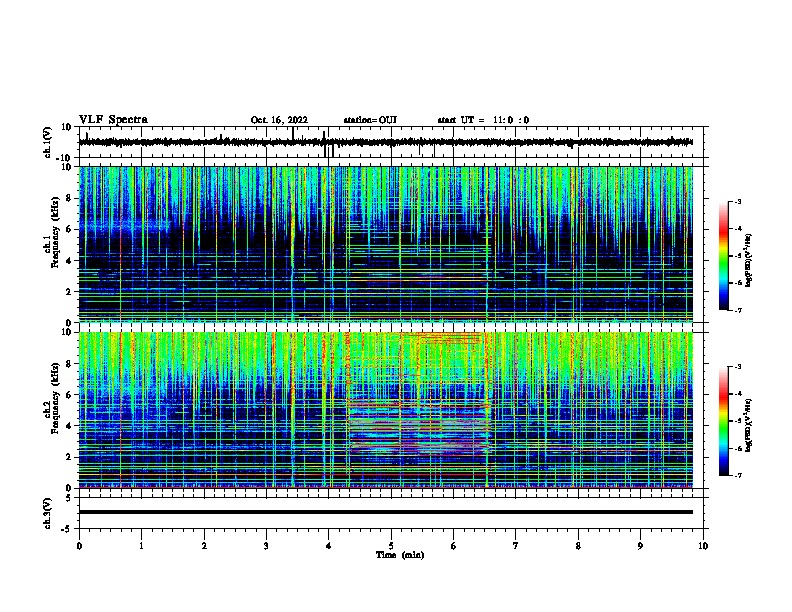Click the "-7" label on ch.2 color bar
Screen dimensions: 792x612
coord(737,475)
